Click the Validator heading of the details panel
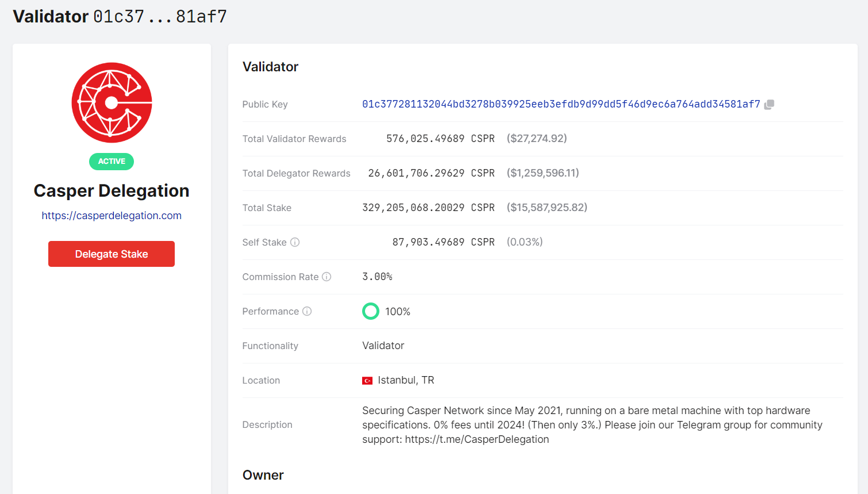The width and height of the screenshot is (868, 494). [270, 67]
